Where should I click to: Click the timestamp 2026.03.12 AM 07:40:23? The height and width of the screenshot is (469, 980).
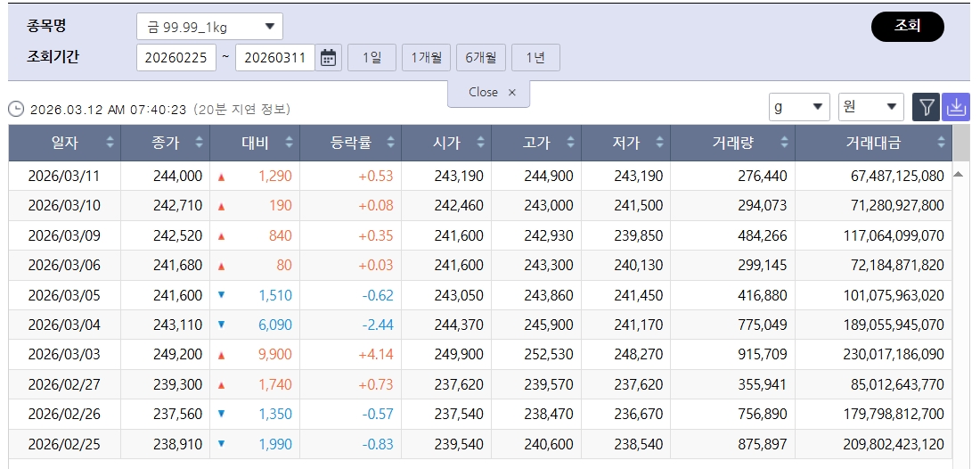[x=108, y=110]
